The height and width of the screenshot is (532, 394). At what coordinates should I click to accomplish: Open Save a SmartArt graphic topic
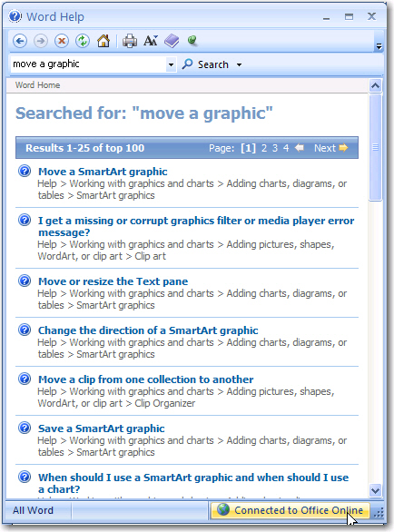coord(102,429)
